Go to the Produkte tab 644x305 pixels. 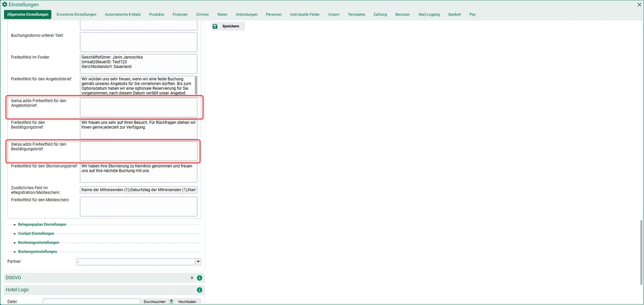[x=157, y=14]
